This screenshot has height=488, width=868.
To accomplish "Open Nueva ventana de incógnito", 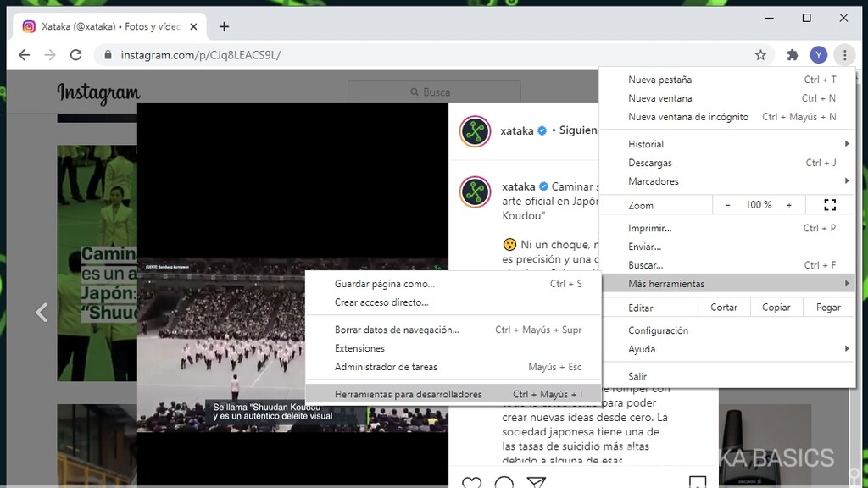I will [x=727, y=117].
